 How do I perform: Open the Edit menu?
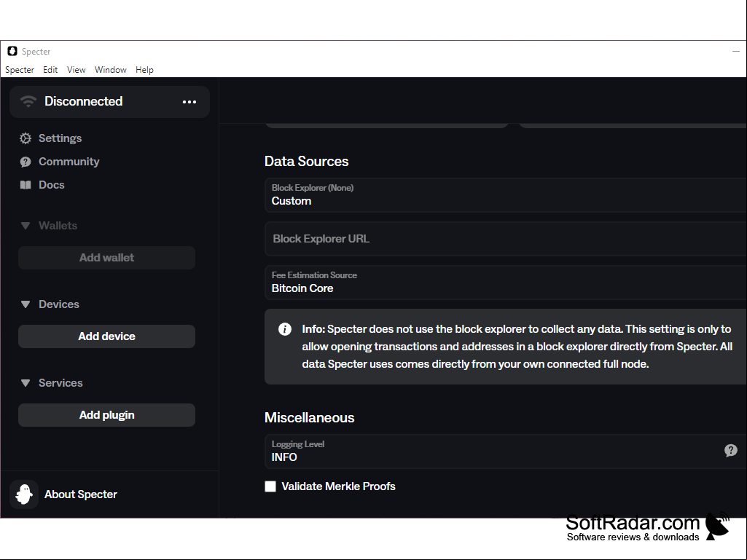50,70
